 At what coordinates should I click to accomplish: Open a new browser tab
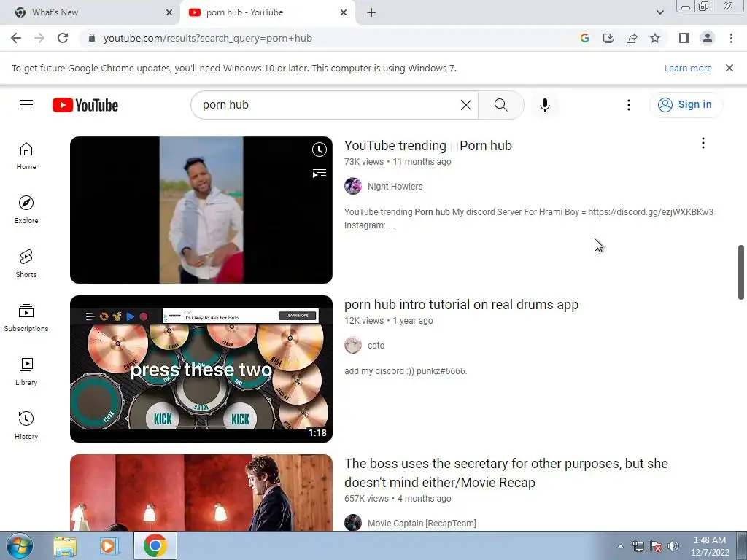[371, 12]
